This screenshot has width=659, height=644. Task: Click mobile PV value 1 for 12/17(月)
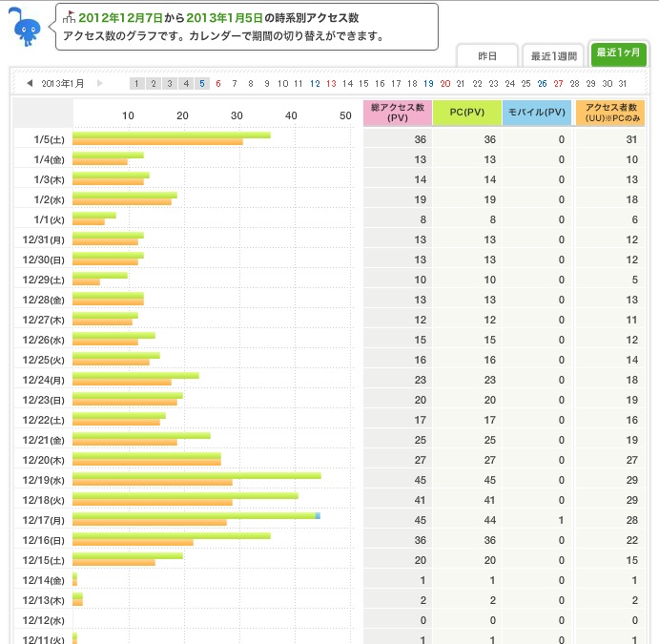tap(561, 520)
